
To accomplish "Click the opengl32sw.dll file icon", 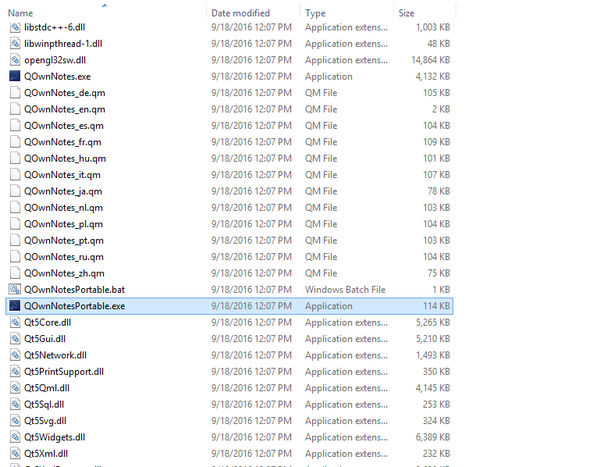I will coord(14,60).
